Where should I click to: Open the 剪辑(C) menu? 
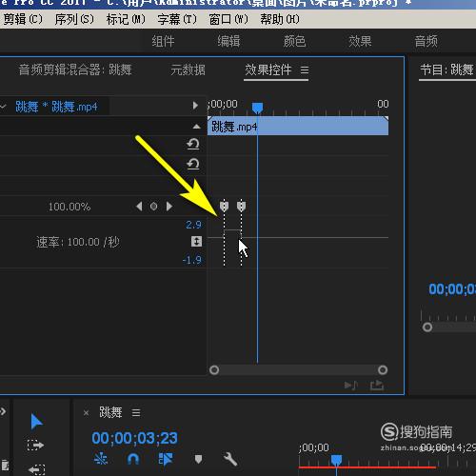[22, 19]
